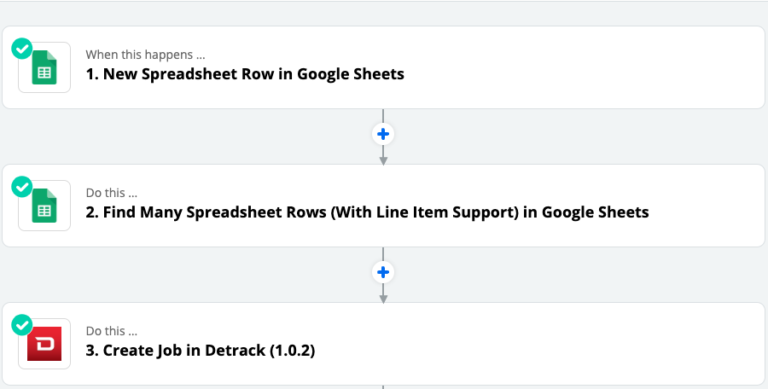Click green checkmark badge on New Spreadsheet Row step

click(x=22, y=49)
